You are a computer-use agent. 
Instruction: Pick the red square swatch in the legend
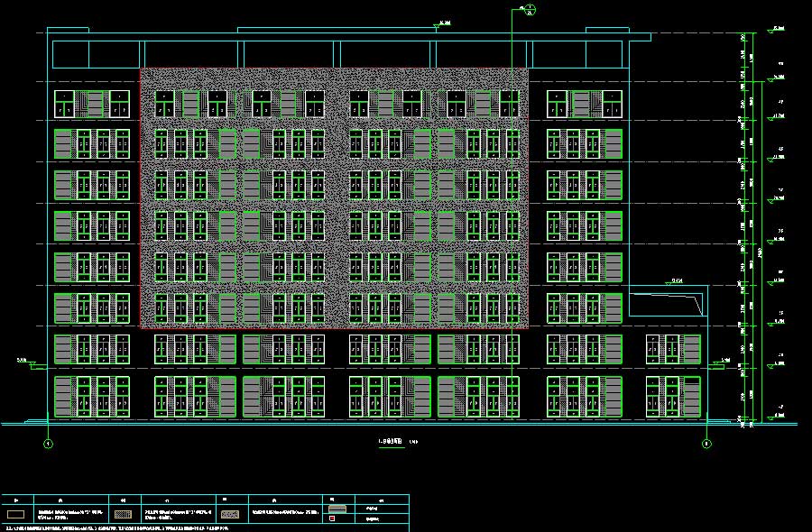tap(332, 518)
